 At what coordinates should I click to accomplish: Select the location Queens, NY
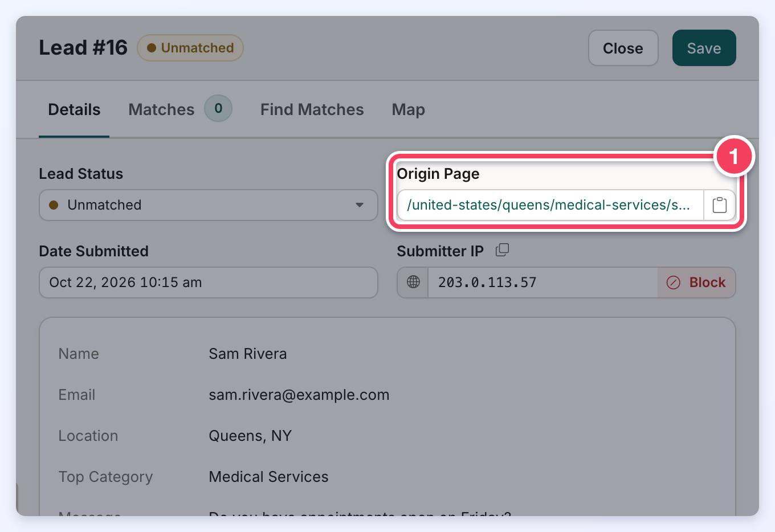(x=250, y=436)
